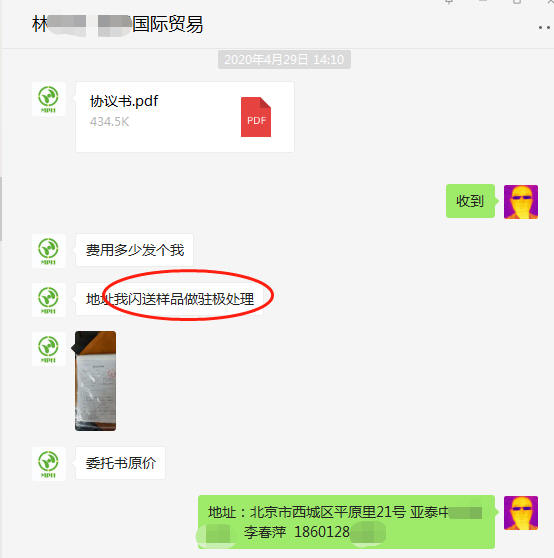Click the white card of the PDF attachment
554x558 pixels.
(185, 117)
